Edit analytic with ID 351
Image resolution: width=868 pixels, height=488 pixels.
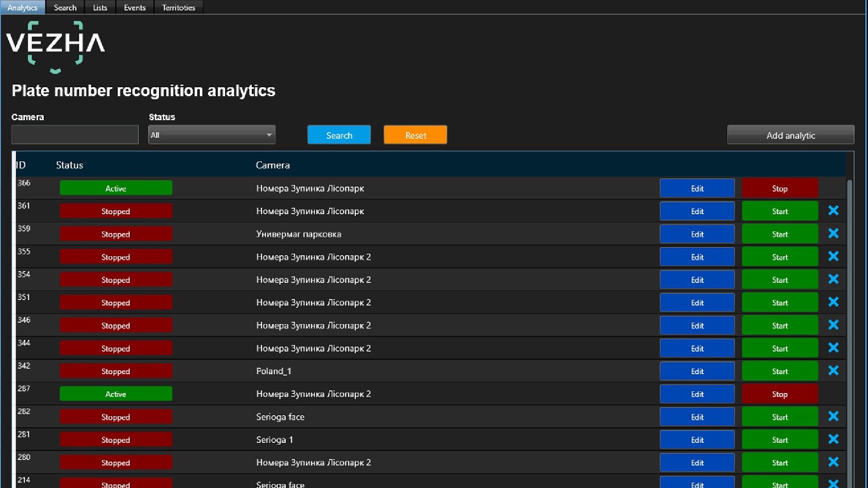697,303
